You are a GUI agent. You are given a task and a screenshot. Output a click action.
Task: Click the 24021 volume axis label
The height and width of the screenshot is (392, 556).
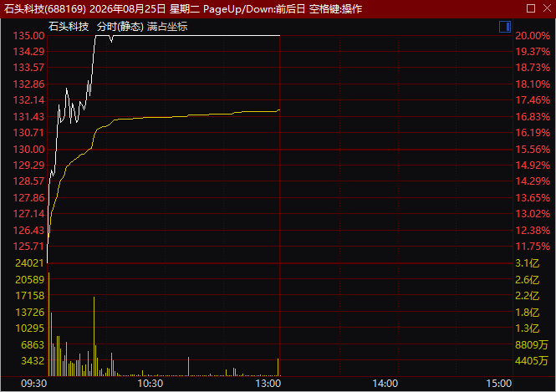coord(29,263)
